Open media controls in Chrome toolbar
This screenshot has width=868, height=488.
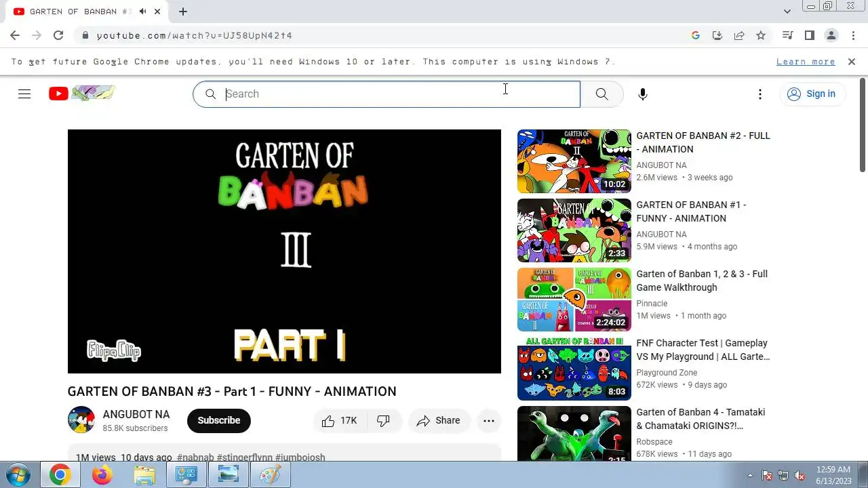(x=787, y=35)
